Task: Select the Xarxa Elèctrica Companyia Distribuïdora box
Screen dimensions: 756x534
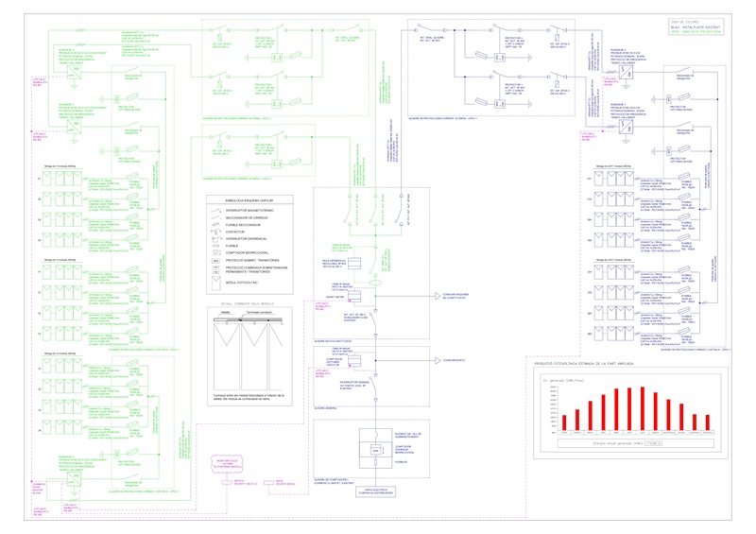Action: 375,491
